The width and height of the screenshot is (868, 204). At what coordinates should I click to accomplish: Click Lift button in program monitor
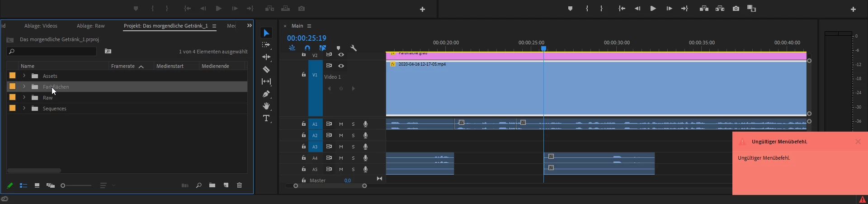704,9
